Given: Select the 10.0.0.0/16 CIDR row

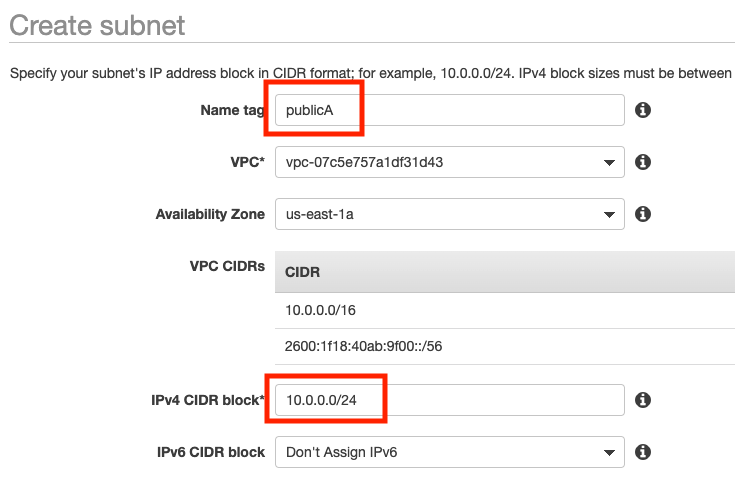Looking at the screenshot, I should [x=322, y=310].
